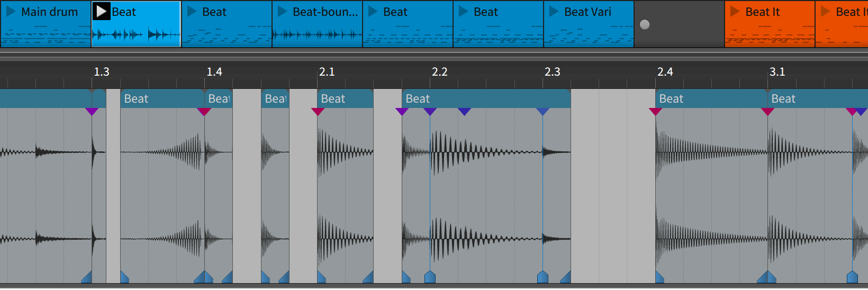Viewport: 868px width, 290px height.
Task: Grab fade-in handle of Beat event after 1.3
Action: pos(124,277)
